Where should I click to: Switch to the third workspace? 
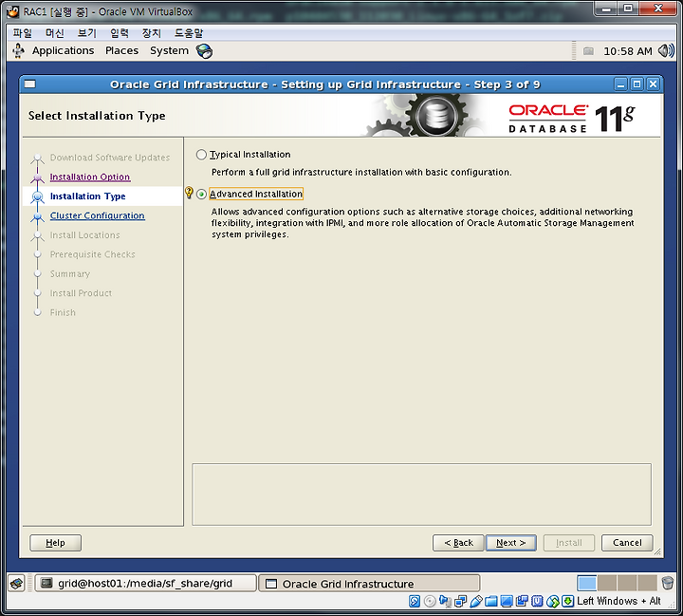tap(627, 583)
